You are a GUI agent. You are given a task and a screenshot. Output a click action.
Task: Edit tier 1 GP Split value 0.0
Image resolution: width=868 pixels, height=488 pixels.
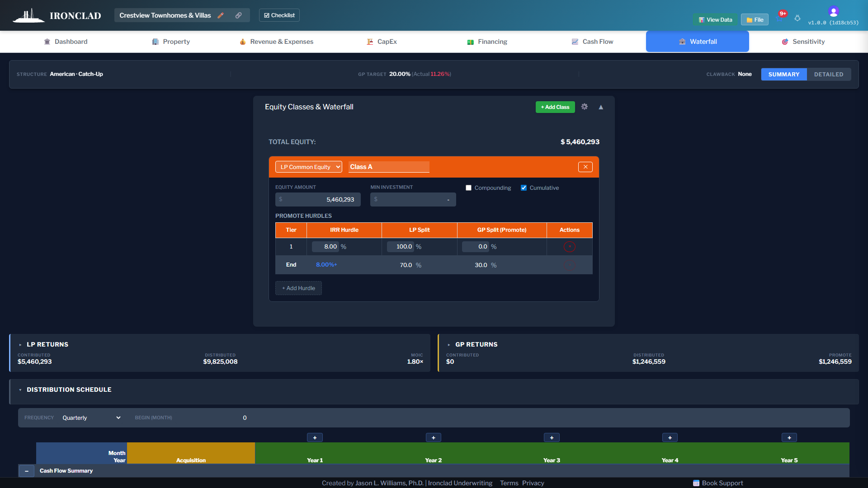point(475,247)
